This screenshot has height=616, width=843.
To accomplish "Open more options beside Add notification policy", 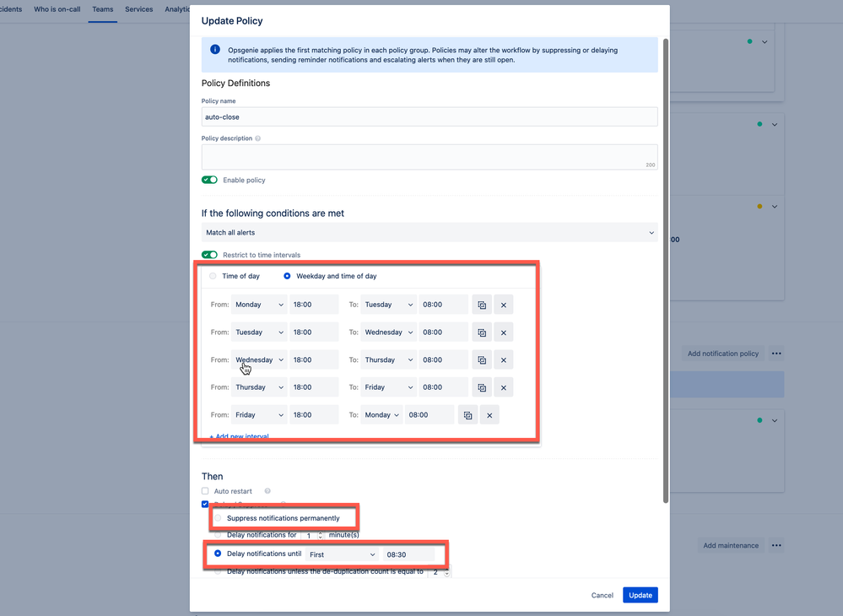I will pyautogui.click(x=776, y=354).
